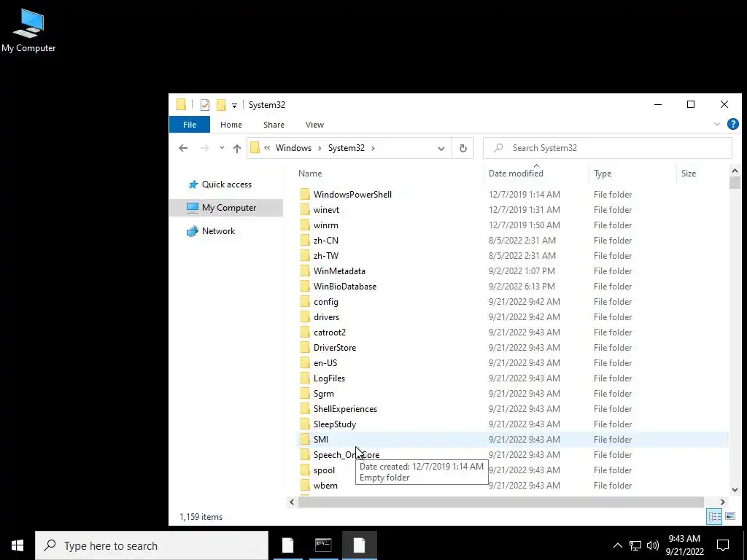Show hidden system tray icons
747x560 pixels.
point(617,545)
